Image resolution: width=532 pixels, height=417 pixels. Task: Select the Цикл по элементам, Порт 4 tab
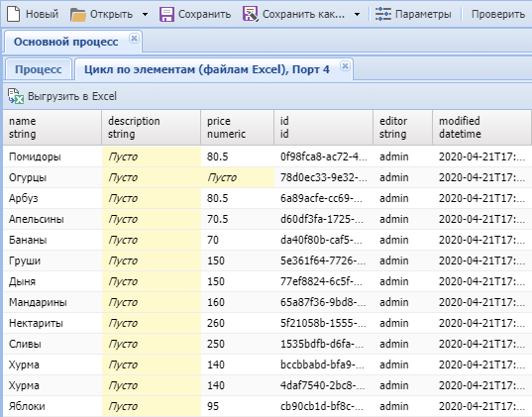pos(207,69)
